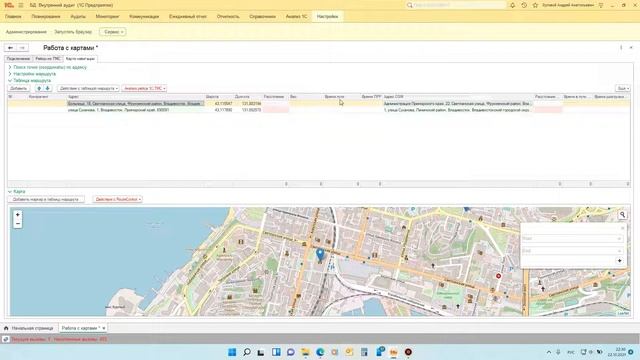Zoom in the map with plus button
Image resolution: width=640 pixels, height=360 pixels.
[x=18, y=215]
